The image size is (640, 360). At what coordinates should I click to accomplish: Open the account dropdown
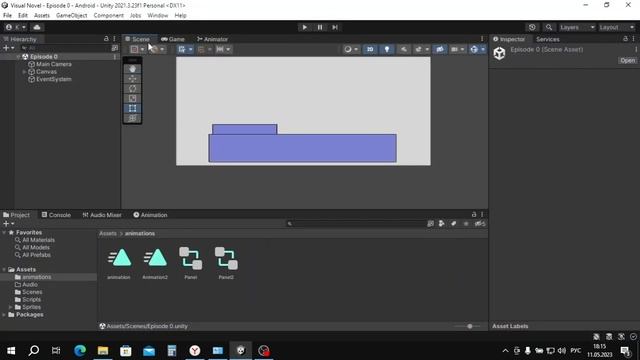(16, 27)
